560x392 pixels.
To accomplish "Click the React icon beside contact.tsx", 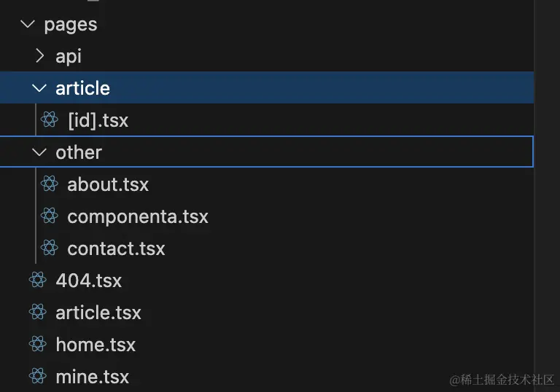I will (x=50, y=248).
